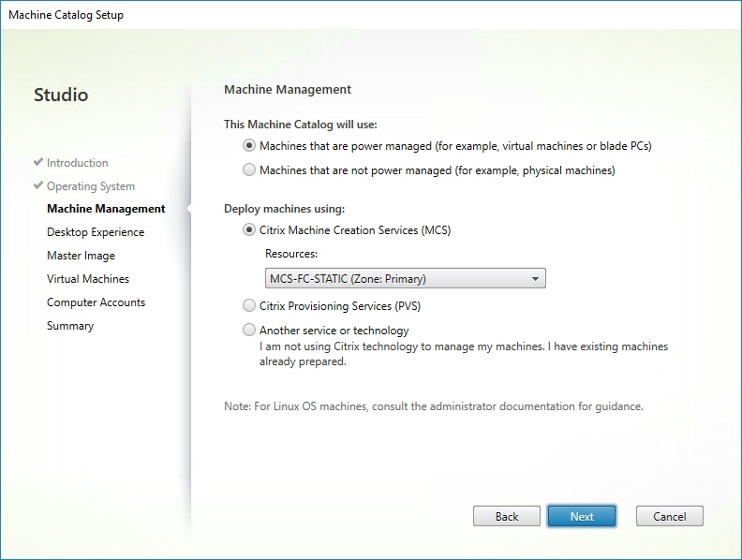This screenshot has width=742, height=560.
Task: Click the Machine Catalog Setup title bar
Action: coord(371,15)
